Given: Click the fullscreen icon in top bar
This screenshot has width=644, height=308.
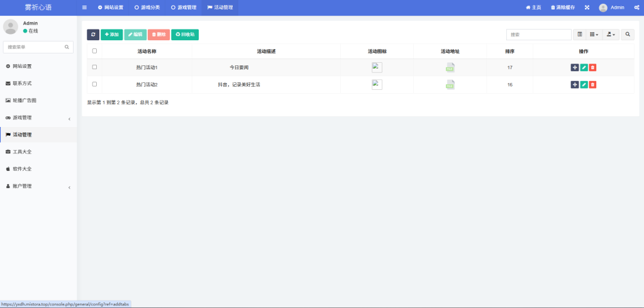Looking at the screenshot, I should point(587,8).
